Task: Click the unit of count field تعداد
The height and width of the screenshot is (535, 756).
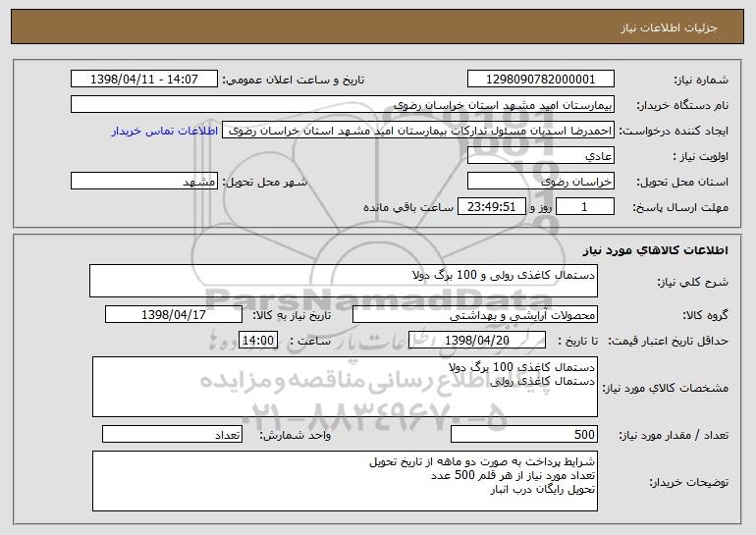Action: click(172, 434)
